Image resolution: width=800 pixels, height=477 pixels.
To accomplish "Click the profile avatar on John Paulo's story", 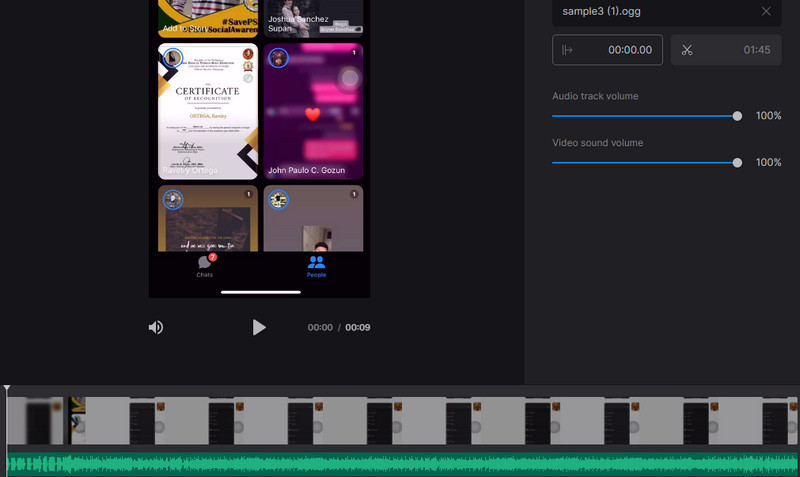I will coord(279,58).
